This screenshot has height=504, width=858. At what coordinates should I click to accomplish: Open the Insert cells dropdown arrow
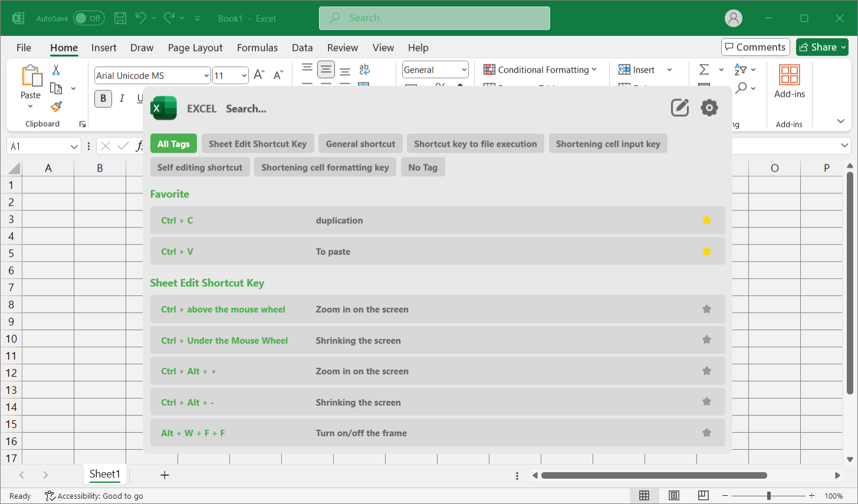pyautogui.click(x=669, y=70)
